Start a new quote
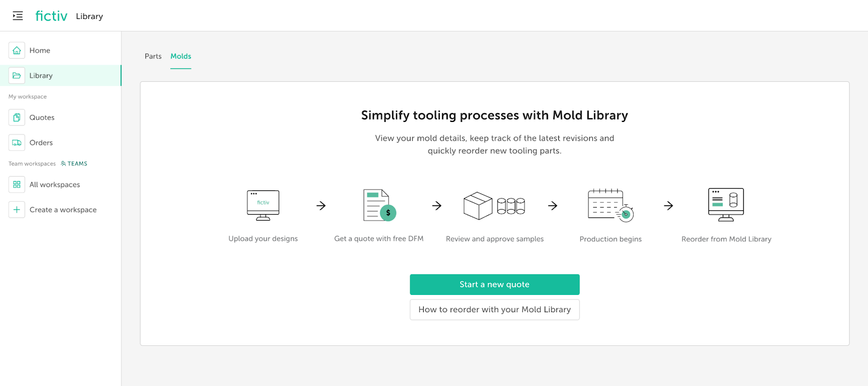This screenshot has height=386, width=868. tap(494, 285)
